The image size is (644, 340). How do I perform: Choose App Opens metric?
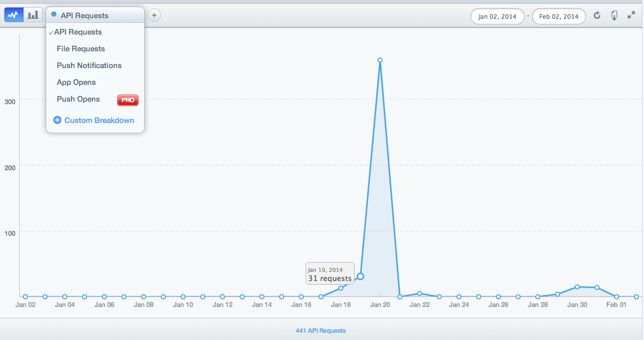76,82
